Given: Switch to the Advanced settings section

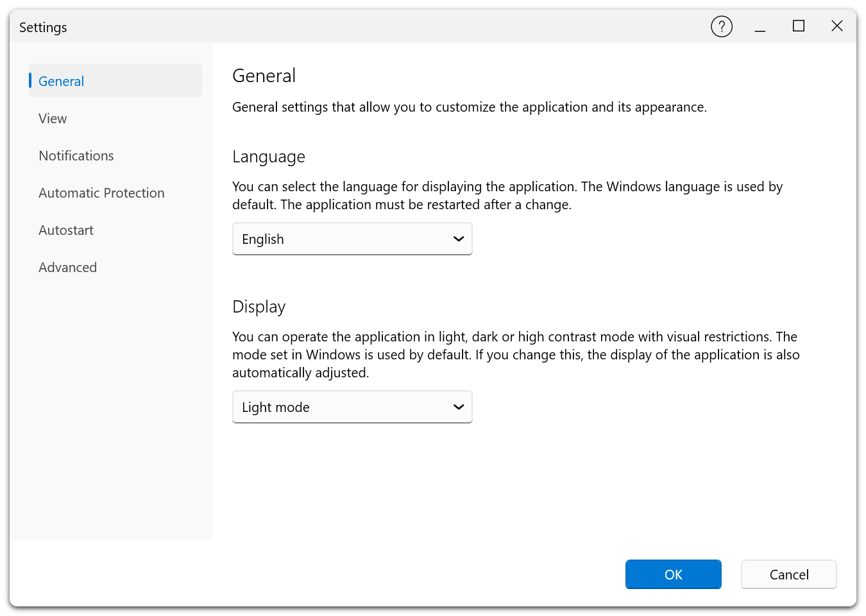Looking at the screenshot, I should click(115, 267).
